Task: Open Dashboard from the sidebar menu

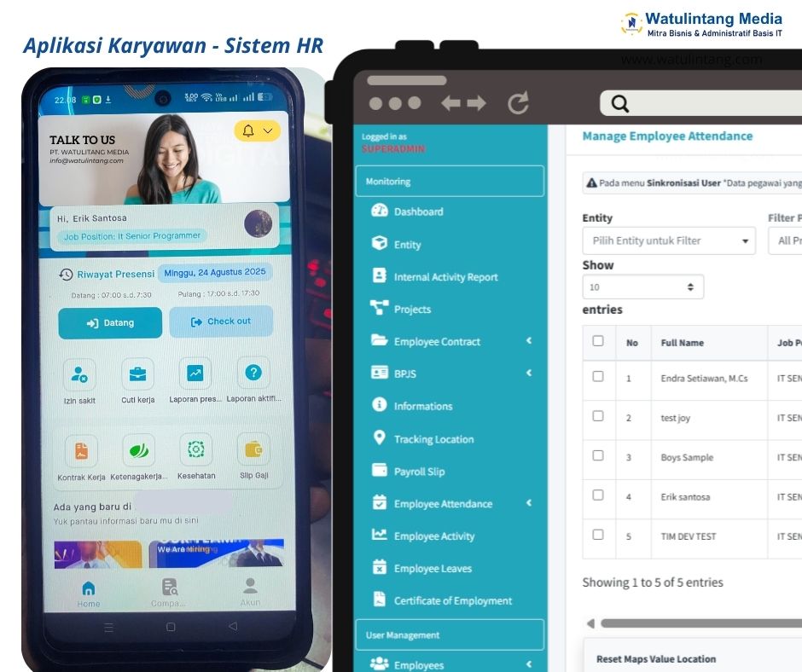Action: [x=418, y=211]
